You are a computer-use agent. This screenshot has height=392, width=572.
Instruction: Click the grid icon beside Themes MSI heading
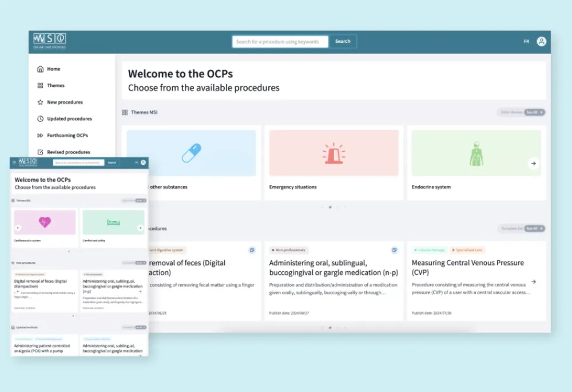point(125,112)
